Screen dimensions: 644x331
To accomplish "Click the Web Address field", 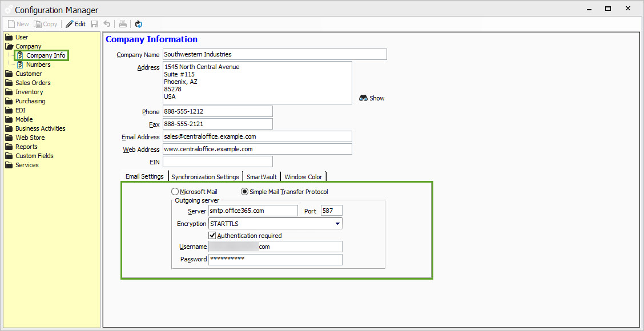I will tap(257, 149).
